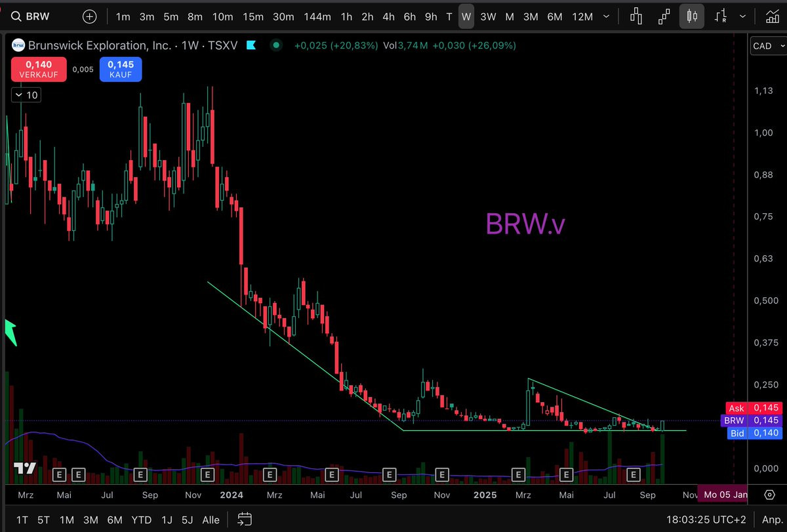Image resolution: width=787 pixels, height=532 pixels.
Task: Click the Vol 3,74 M legend value
Action: [x=405, y=45]
